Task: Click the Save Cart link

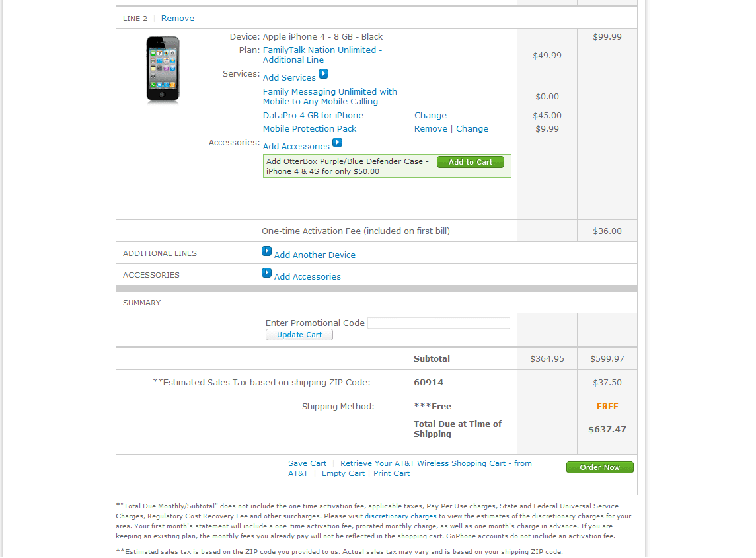Action: [307, 463]
